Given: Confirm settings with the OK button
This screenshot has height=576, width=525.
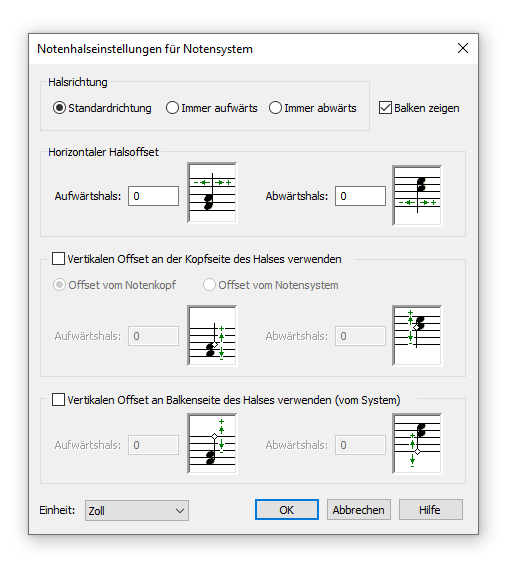Looking at the screenshot, I should 287,510.
